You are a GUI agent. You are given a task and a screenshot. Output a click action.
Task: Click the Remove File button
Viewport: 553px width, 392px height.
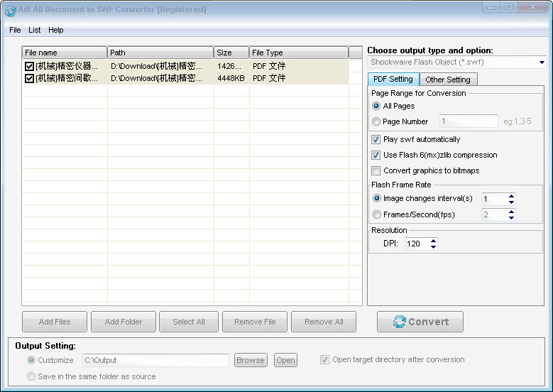[255, 322]
